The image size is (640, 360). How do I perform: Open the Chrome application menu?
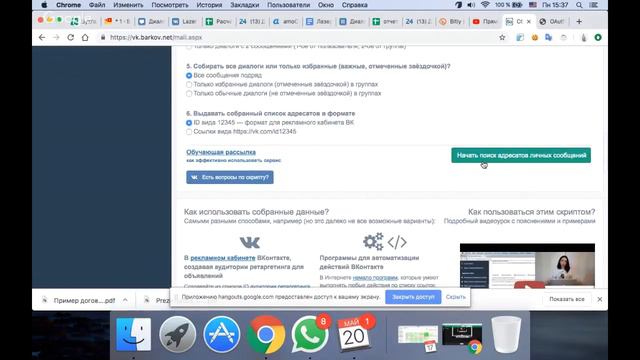(68, 5)
